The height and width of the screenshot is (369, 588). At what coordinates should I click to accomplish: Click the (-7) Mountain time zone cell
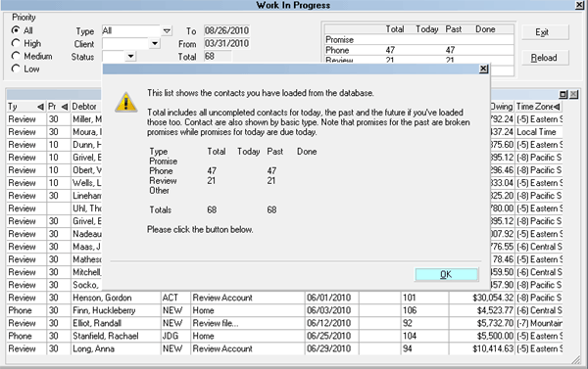(539, 323)
